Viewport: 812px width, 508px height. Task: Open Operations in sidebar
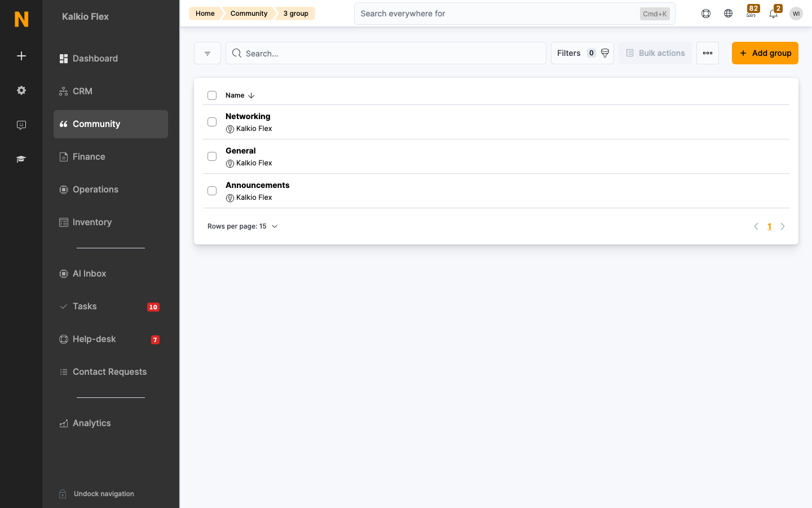click(111, 190)
